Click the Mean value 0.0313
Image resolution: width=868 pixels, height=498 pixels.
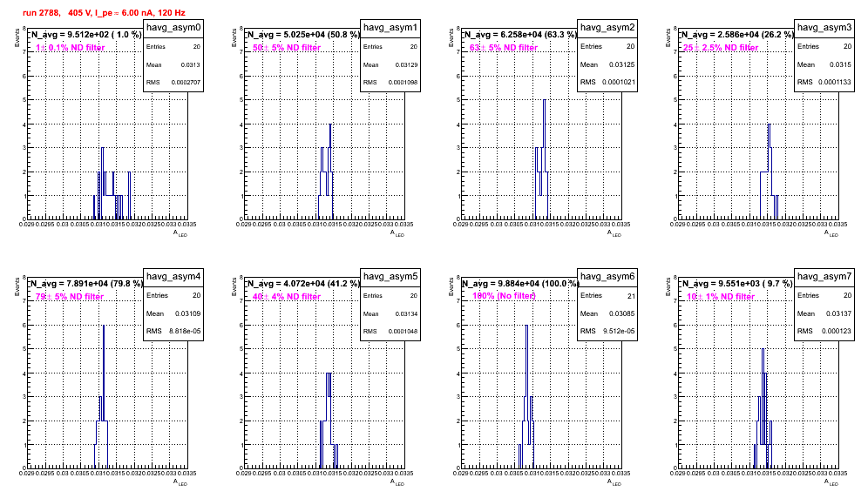coord(191,64)
